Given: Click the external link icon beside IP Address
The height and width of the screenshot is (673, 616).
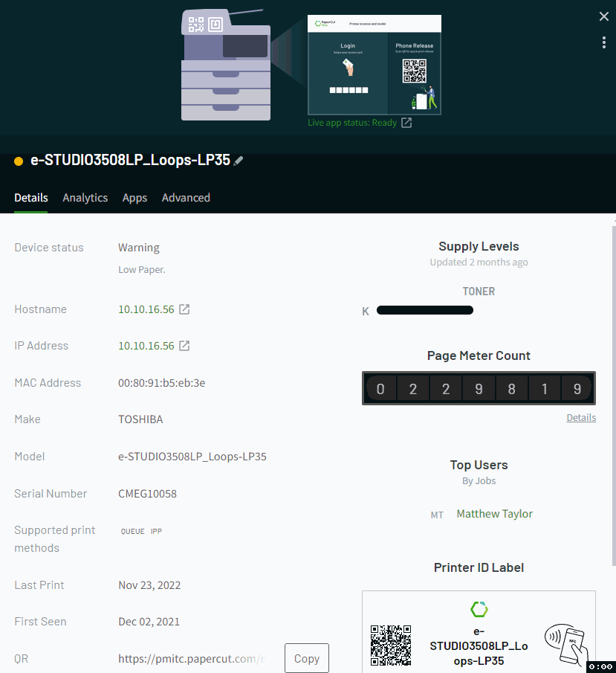Looking at the screenshot, I should (183, 345).
